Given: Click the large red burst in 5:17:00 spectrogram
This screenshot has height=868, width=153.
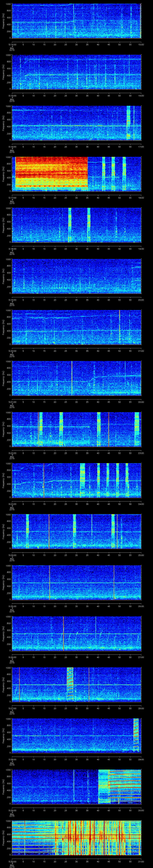Looking at the screenshot, I should (x=51, y=172).
